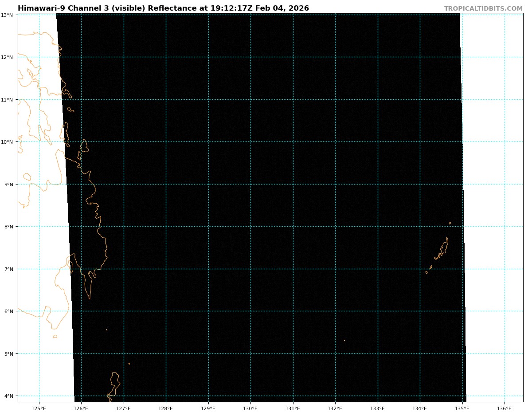The height and width of the screenshot is (412, 532).
Task: Click the TROPICALTIDBITS.COM watermark text
Action: [x=483, y=8]
